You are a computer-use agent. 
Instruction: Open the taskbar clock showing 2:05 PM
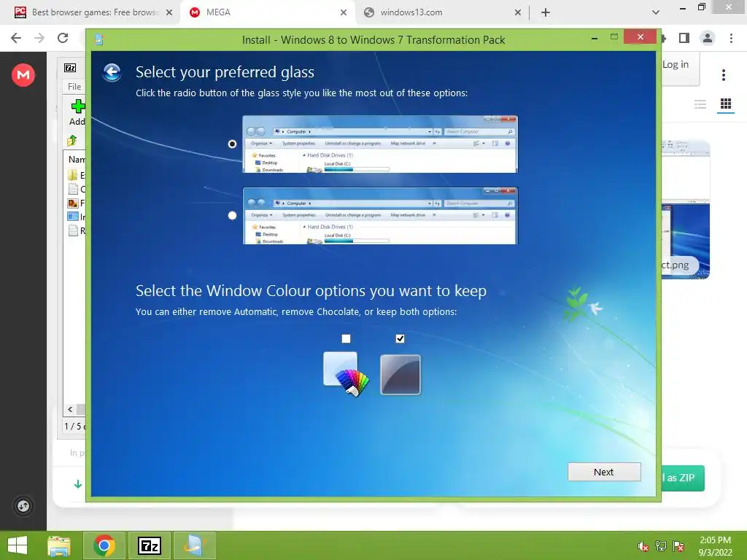(x=715, y=546)
